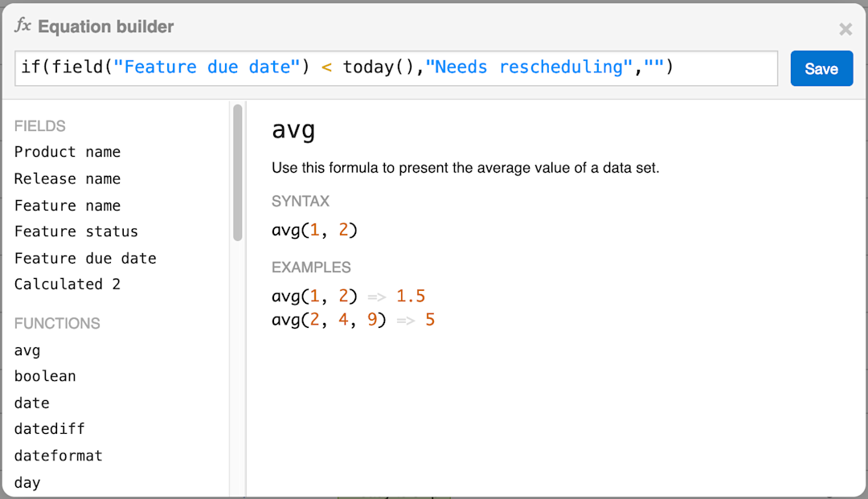The width and height of the screenshot is (868, 499).
Task: Select the avg function
Action: coord(25,350)
